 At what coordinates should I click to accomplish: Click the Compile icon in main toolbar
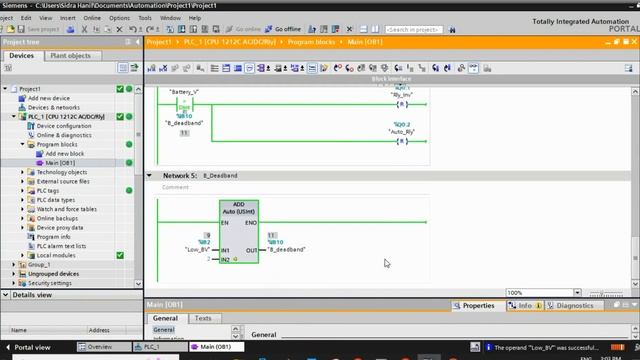coord(170,29)
